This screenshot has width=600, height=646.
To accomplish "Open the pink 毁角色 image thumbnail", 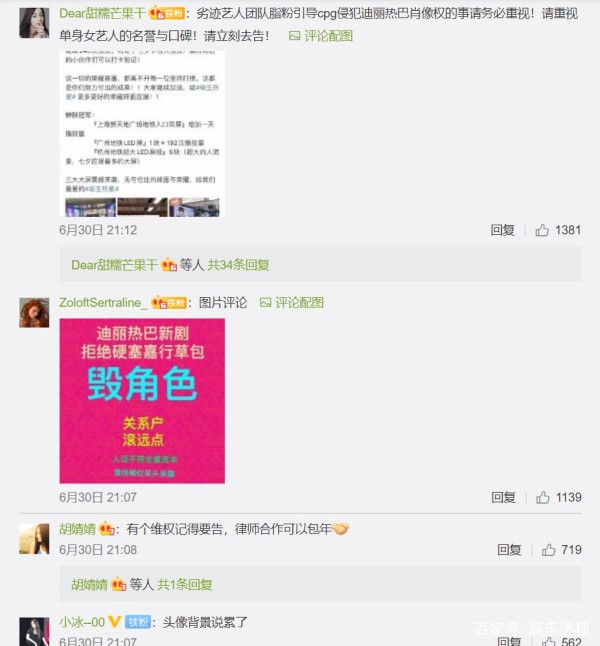I will tap(142, 401).
